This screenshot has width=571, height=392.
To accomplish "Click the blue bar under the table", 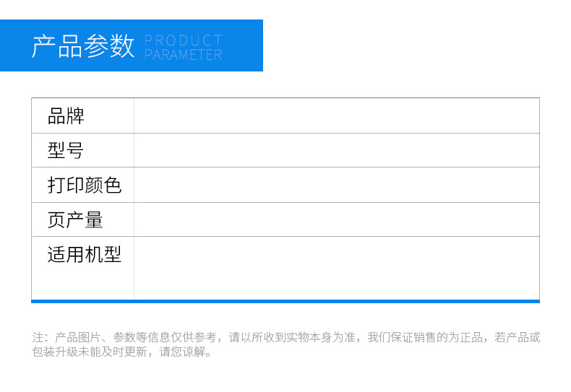I will point(285,301).
